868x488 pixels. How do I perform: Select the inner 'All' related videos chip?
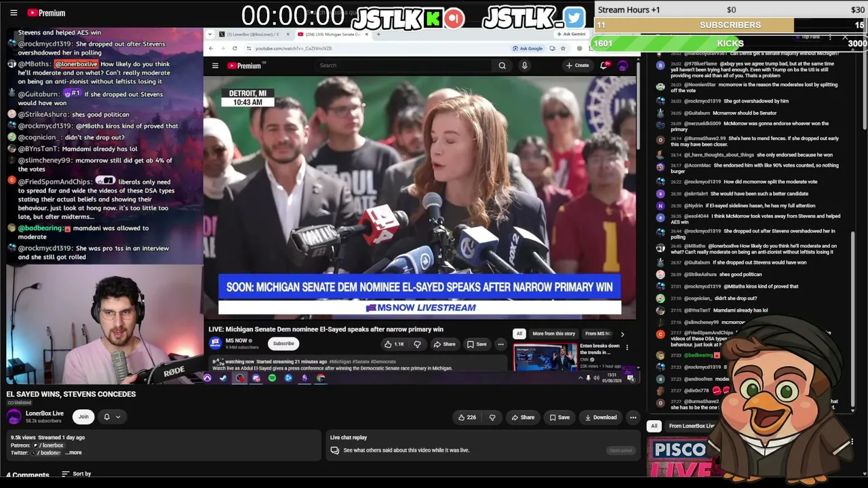pos(519,333)
